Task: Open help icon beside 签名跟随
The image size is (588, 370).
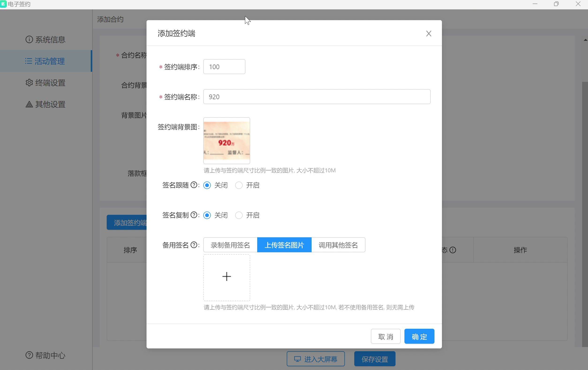Action: (194, 185)
